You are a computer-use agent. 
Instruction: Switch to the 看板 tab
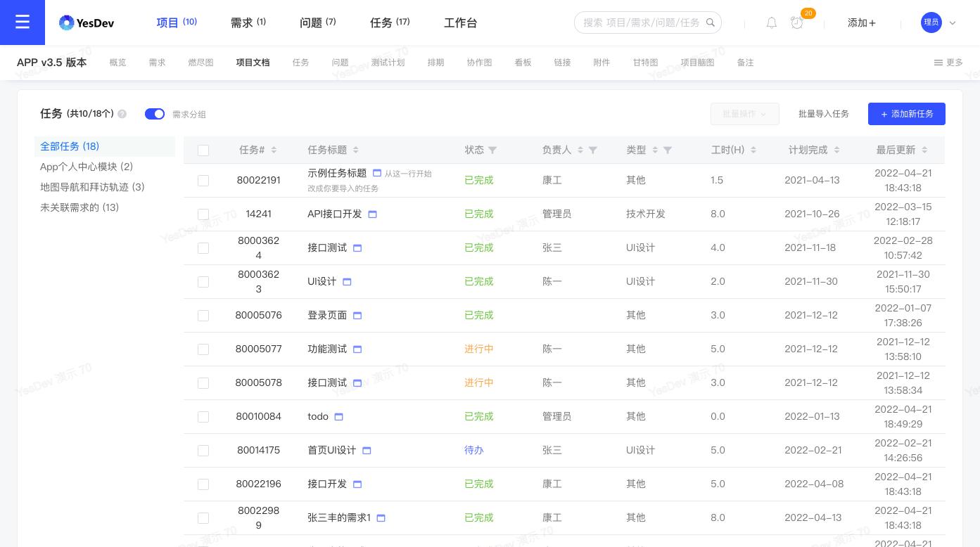523,62
